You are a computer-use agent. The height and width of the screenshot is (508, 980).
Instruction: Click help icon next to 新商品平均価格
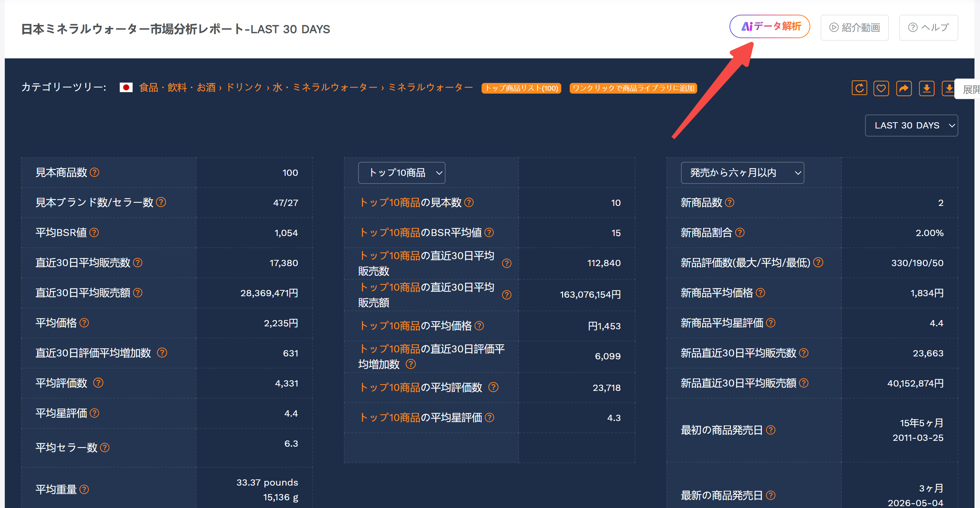[760, 293]
